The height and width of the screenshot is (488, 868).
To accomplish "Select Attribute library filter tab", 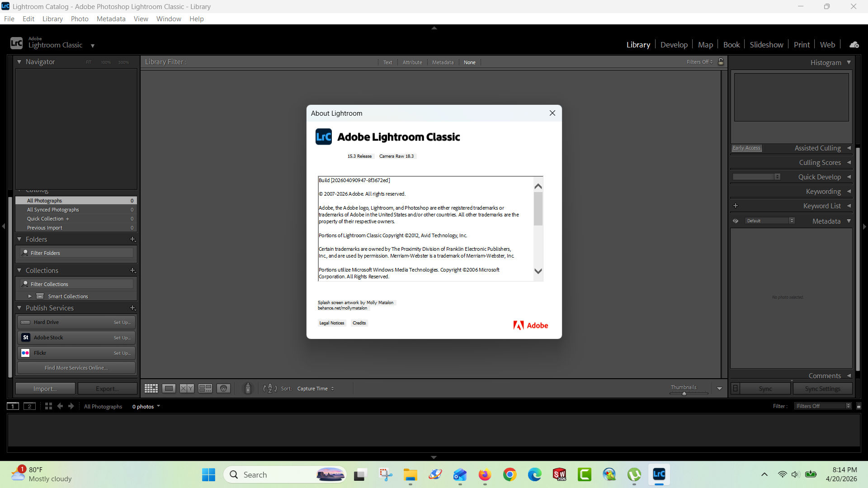I will coord(412,62).
